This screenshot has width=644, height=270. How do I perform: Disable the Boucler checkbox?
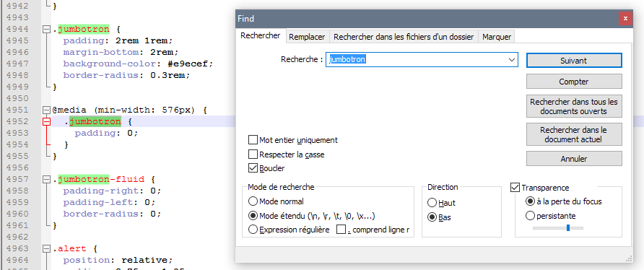[x=253, y=168]
